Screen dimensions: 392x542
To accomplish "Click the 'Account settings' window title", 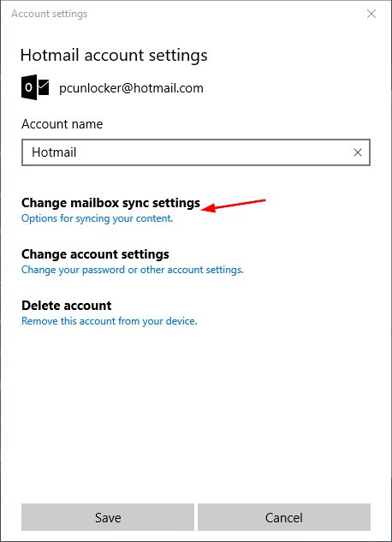I will pyautogui.click(x=50, y=14).
